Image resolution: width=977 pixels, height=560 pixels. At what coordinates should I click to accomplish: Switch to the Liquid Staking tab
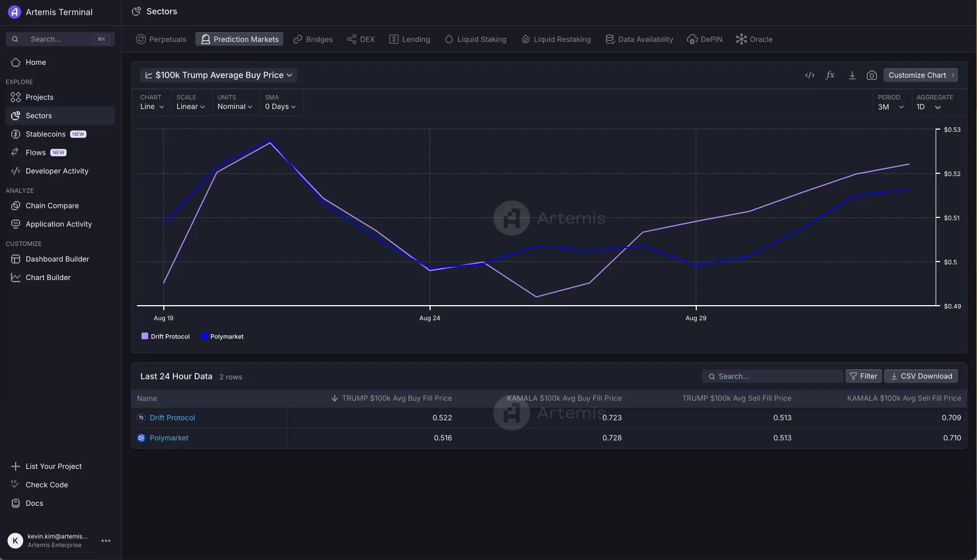[475, 39]
